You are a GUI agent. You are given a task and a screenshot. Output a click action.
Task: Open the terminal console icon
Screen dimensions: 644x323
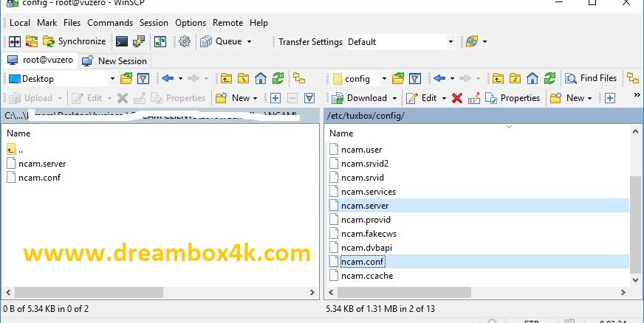coord(122,41)
